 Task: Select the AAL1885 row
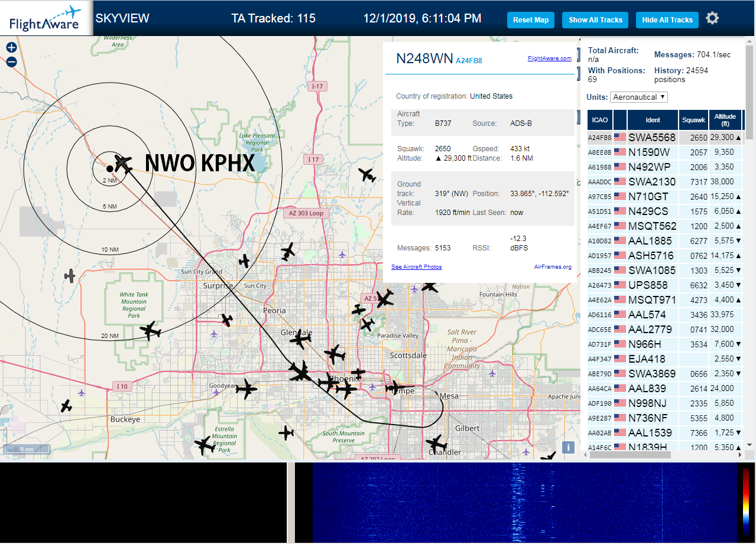coord(665,241)
